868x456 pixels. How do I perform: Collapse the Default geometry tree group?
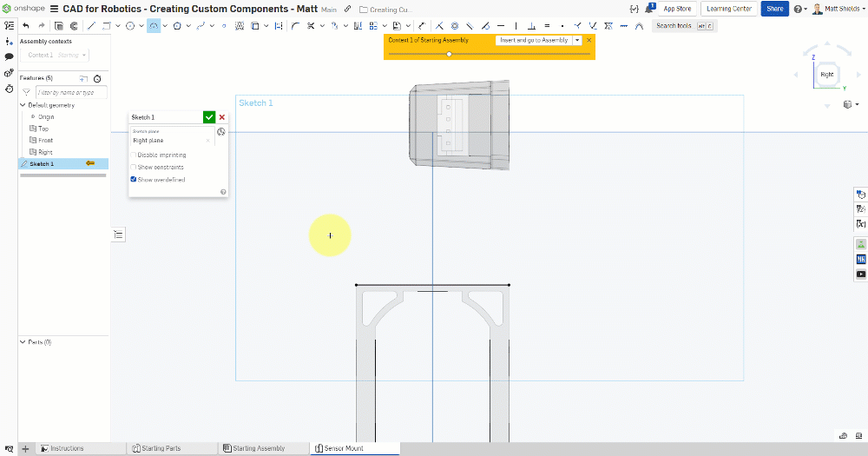(x=23, y=105)
